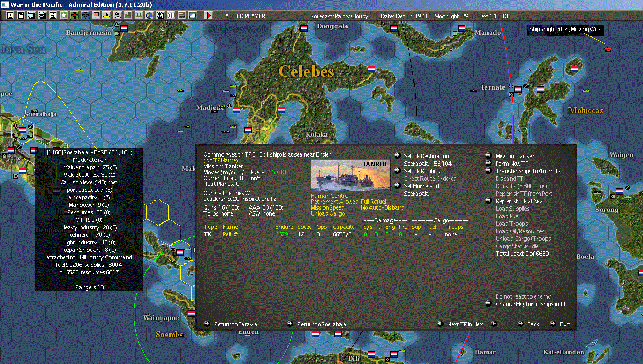This screenshot has width=643, height=364.
Task: Toggle Unload Cargo setting
Action: [x=328, y=213]
